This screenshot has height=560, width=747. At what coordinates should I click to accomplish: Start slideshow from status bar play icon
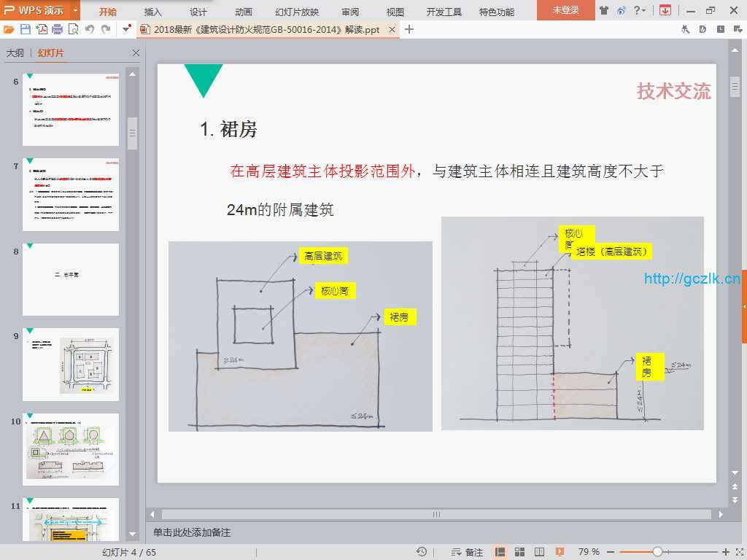[x=560, y=552]
